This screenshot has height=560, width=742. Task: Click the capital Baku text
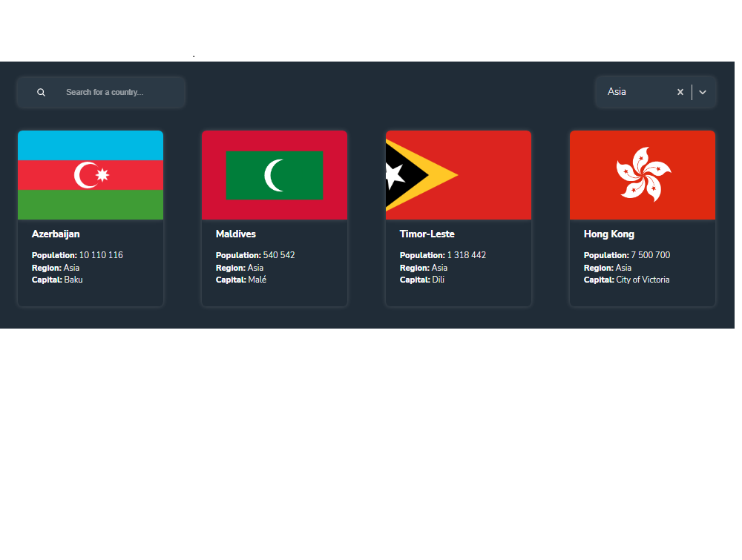click(x=73, y=280)
